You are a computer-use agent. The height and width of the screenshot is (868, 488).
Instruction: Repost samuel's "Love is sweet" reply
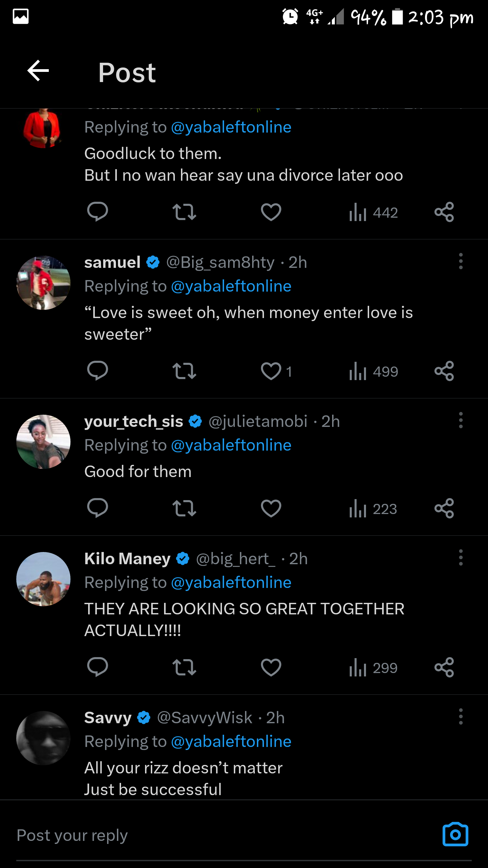[184, 371]
